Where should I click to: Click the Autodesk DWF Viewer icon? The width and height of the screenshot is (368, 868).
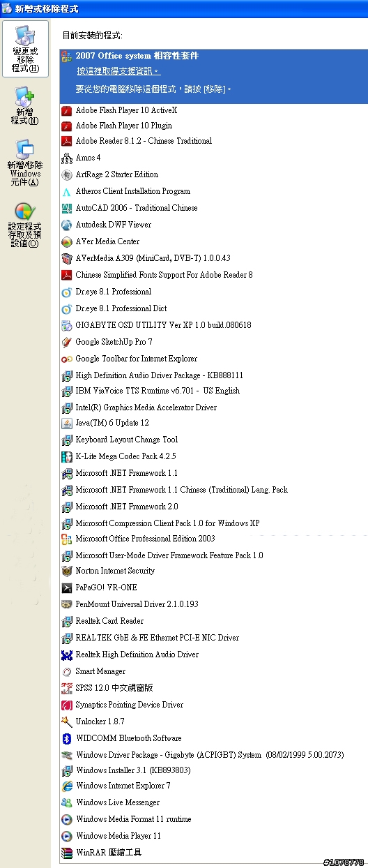click(x=67, y=225)
